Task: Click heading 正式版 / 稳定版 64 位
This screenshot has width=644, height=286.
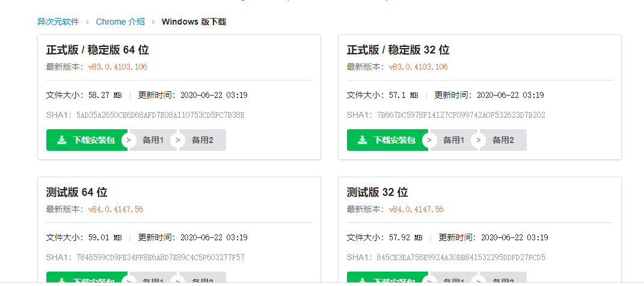Action: point(97,50)
